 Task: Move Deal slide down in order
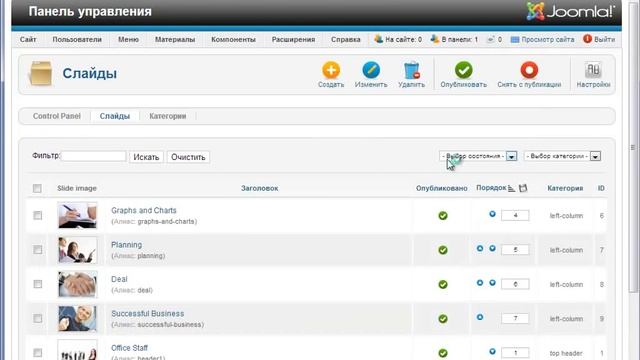(492, 282)
